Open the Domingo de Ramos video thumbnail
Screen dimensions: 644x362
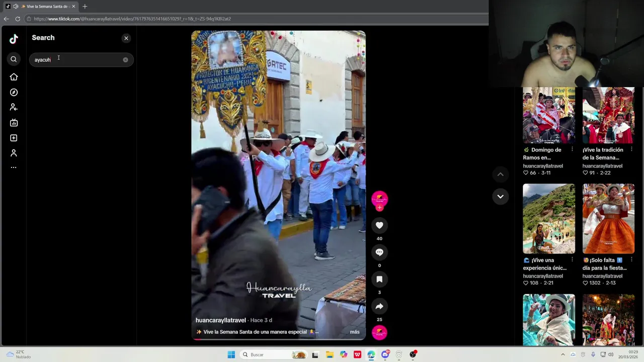(549, 115)
